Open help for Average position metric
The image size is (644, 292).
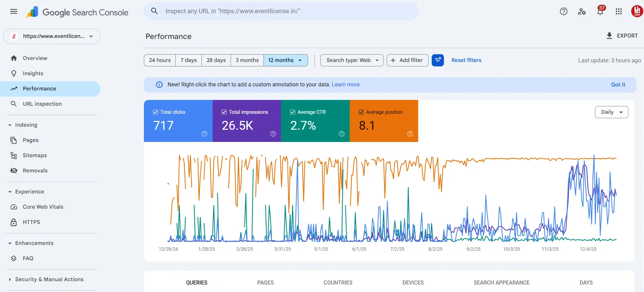(410, 134)
